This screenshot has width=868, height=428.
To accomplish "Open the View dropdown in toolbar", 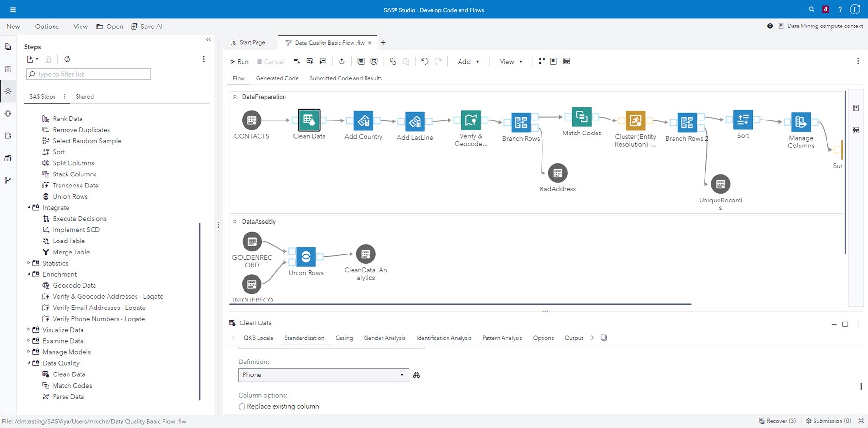I will click(511, 62).
